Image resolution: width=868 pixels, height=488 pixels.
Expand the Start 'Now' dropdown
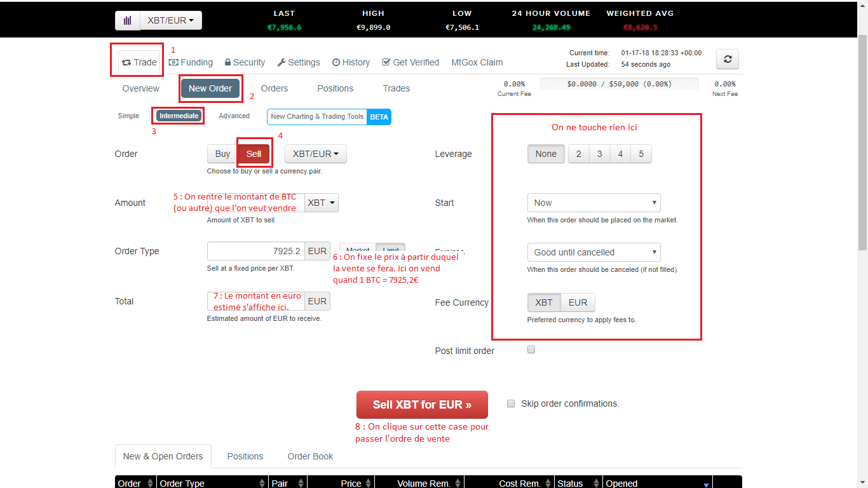(593, 203)
